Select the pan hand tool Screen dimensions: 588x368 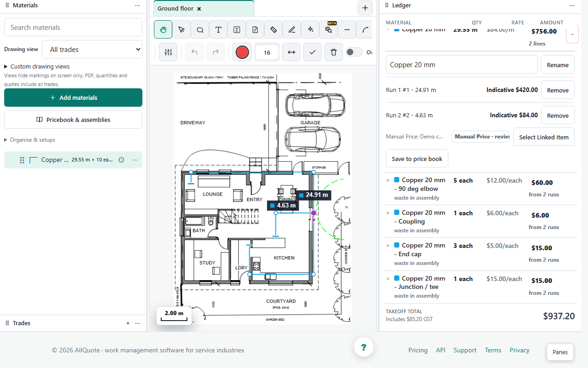[x=163, y=29]
